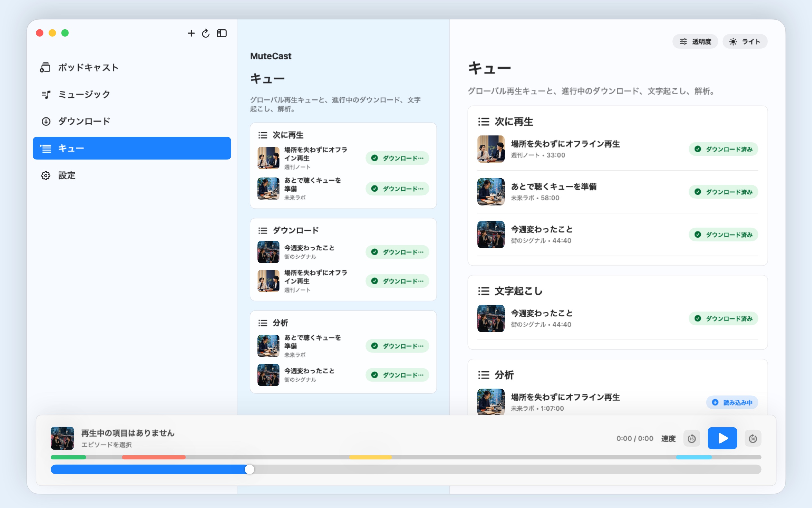Select あとで聴くキューを準備 in middle 次に再生 card
This screenshot has width=812, height=508.
343,189
